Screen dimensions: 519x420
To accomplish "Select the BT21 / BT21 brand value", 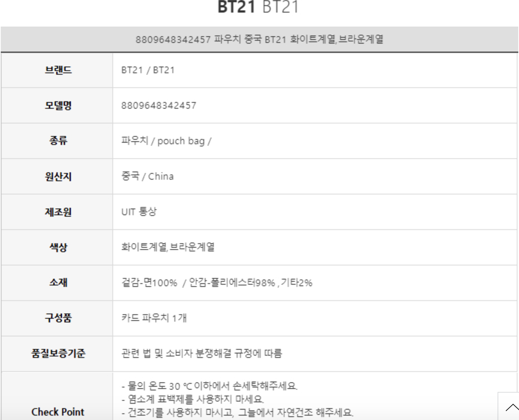I will [x=148, y=70].
